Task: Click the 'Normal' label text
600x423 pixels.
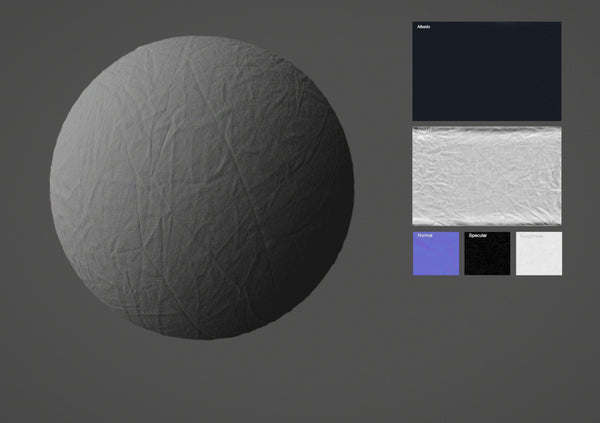Action: (x=425, y=236)
